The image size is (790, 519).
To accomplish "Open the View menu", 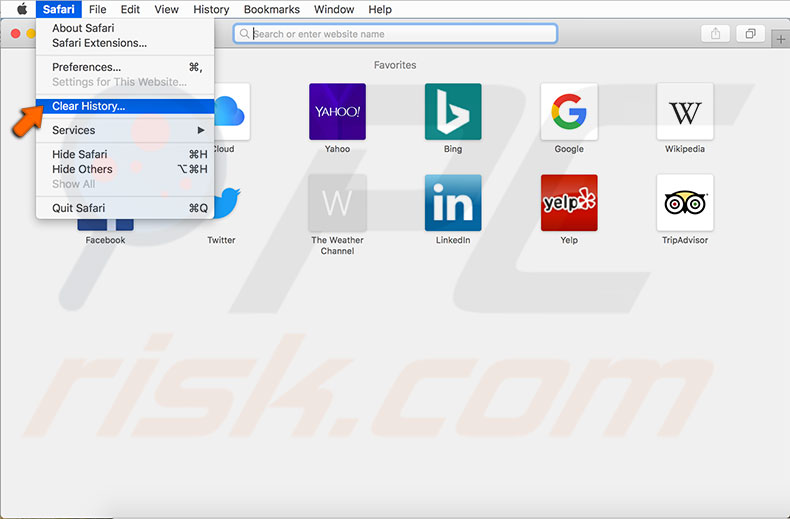I will point(166,9).
